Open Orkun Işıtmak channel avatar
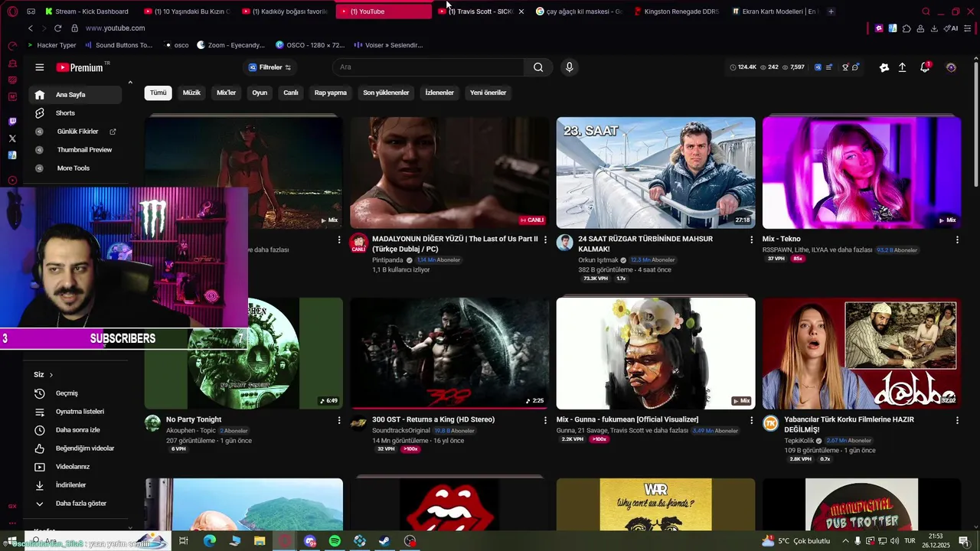Image resolution: width=980 pixels, height=551 pixels. [x=565, y=243]
